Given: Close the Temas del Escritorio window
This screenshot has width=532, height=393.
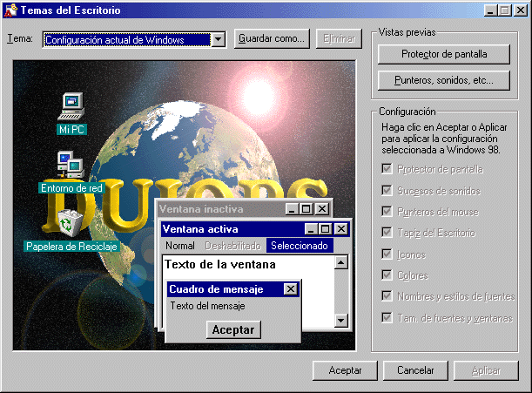Looking at the screenshot, I should pos(521,10).
